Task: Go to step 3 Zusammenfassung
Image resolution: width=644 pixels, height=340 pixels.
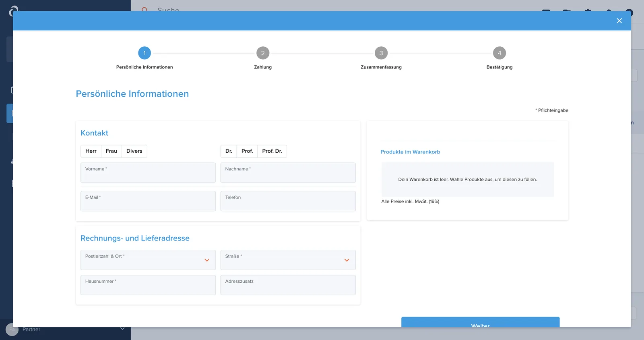Action: [381, 53]
